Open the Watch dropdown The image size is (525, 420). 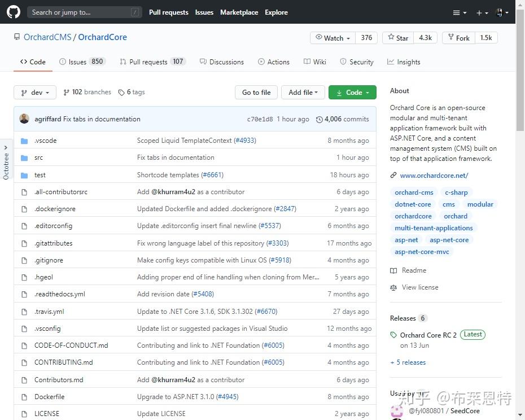[x=333, y=38]
